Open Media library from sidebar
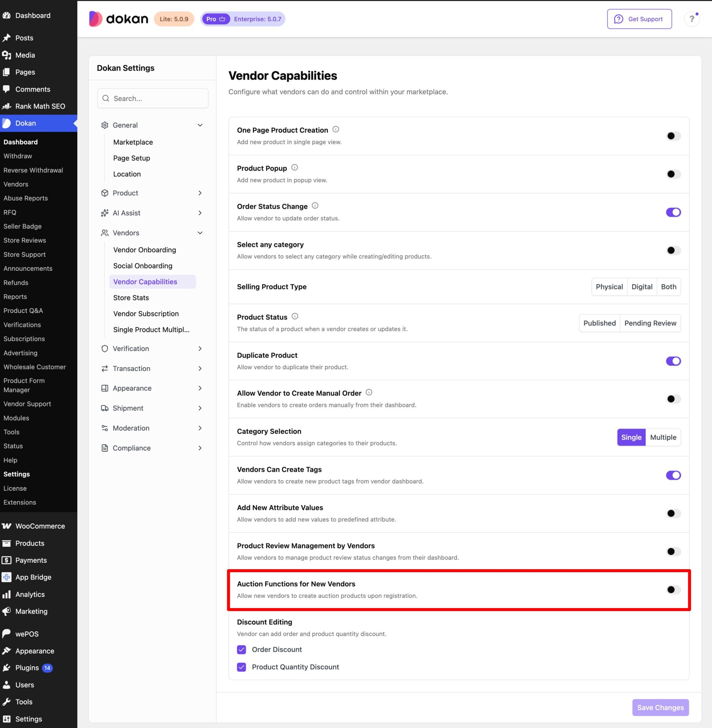Image resolution: width=712 pixels, height=728 pixels. point(38,55)
